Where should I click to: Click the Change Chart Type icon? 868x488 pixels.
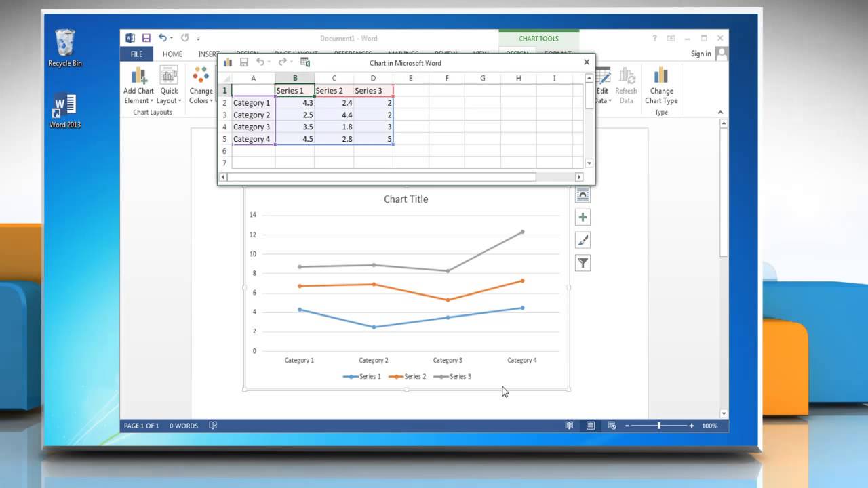pyautogui.click(x=661, y=85)
